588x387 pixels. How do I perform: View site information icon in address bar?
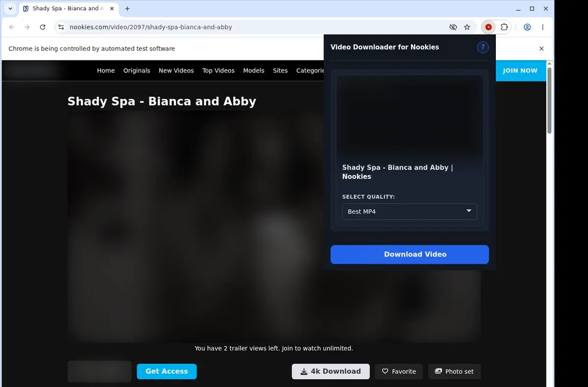(x=61, y=27)
